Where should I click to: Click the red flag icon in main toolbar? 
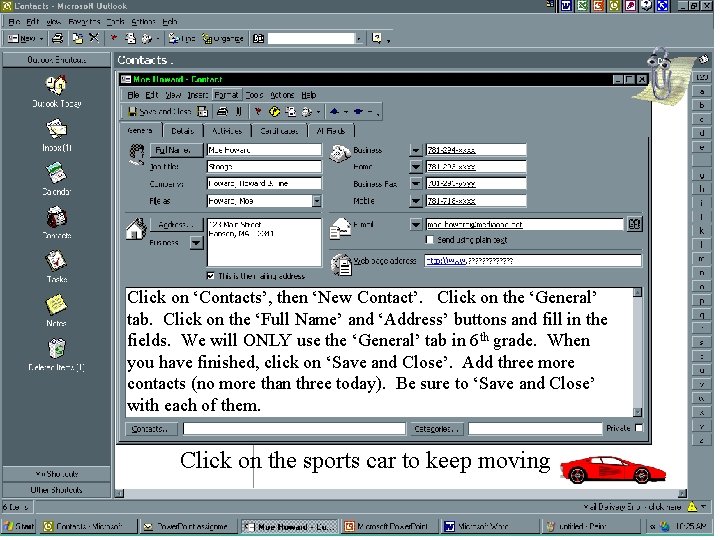coord(114,38)
